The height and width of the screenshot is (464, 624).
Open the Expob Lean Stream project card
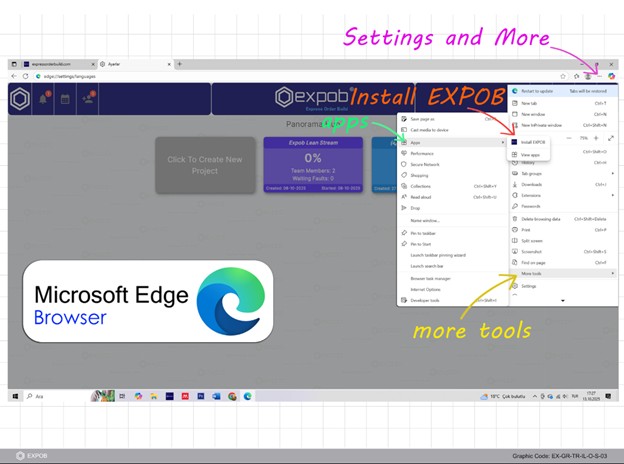(312, 163)
